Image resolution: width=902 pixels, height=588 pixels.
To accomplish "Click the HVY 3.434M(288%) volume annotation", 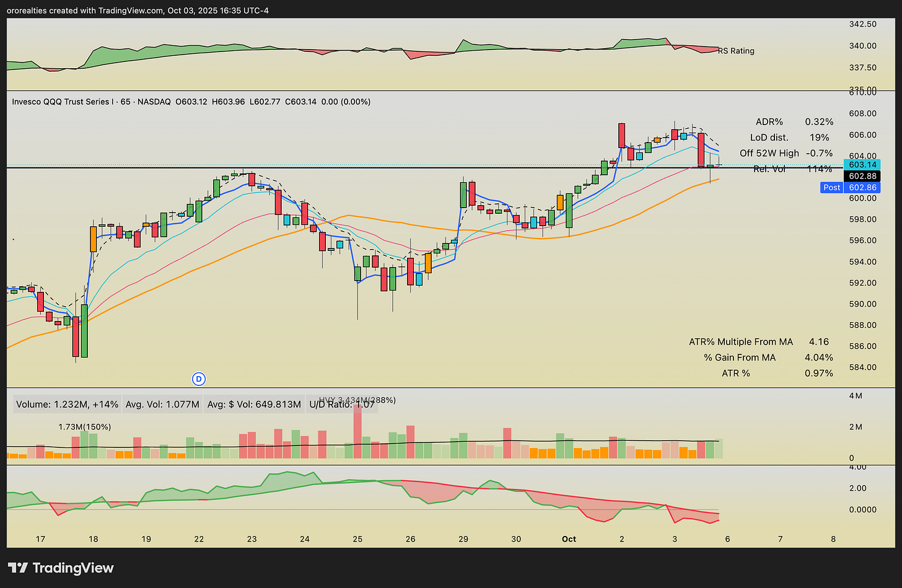I will [357, 400].
